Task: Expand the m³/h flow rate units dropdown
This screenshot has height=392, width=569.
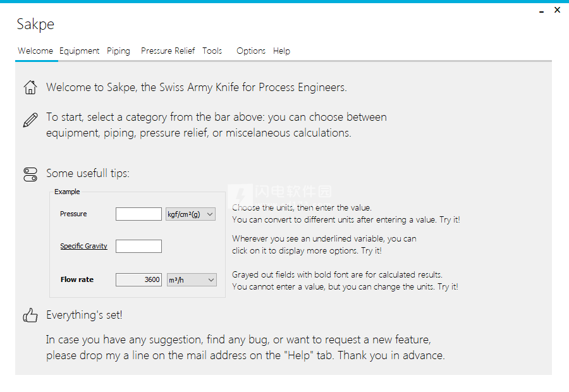Action: [x=192, y=280]
